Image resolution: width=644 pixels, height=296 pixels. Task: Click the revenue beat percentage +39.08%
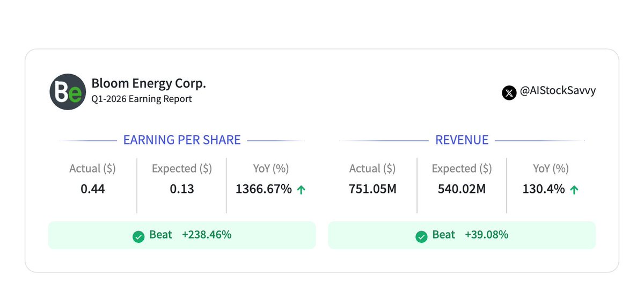486,235
